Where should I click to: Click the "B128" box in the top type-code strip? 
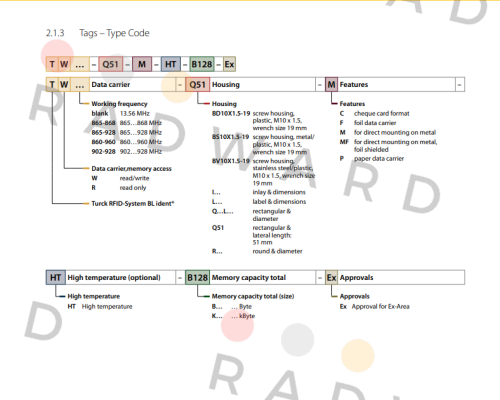202,64
